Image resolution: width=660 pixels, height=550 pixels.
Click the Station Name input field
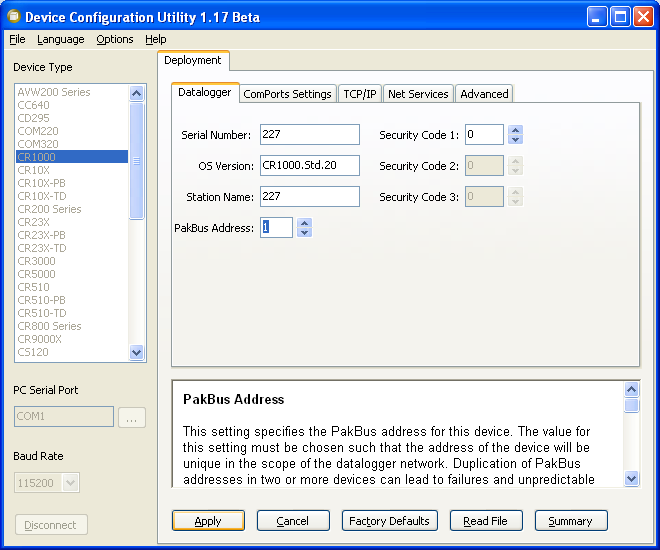pos(309,197)
